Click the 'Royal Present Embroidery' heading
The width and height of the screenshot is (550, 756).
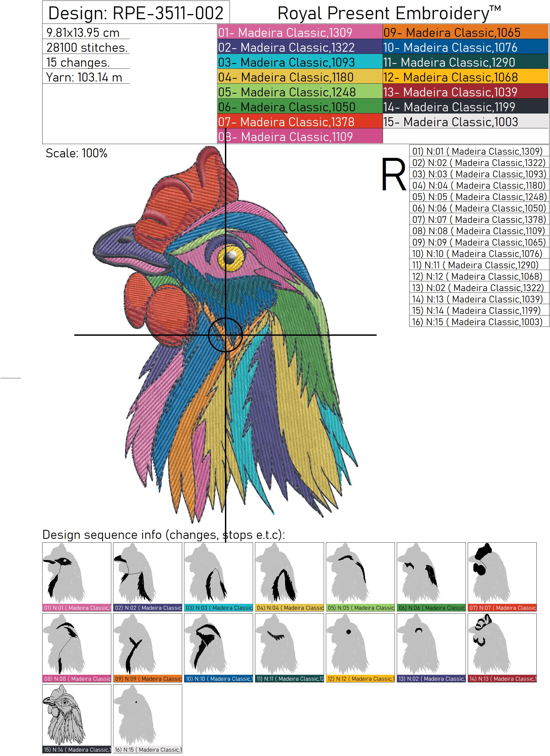pos(389,13)
